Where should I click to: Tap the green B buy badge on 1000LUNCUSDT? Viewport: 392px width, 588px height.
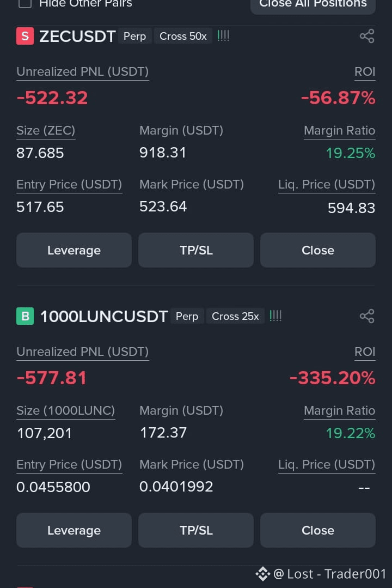25,316
